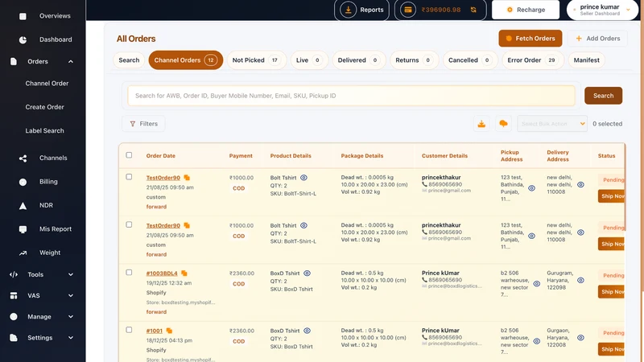
Task: Click the Fetch Orders button
Action: (530, 38)
